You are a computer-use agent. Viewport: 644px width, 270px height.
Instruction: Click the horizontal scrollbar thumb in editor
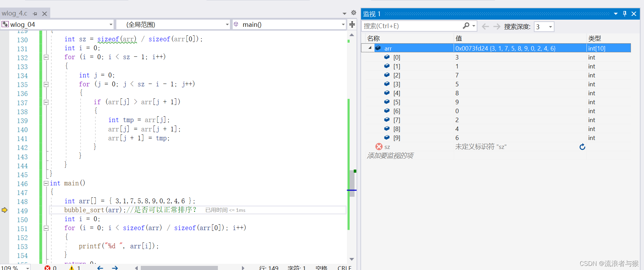click(x=179, y=268)
